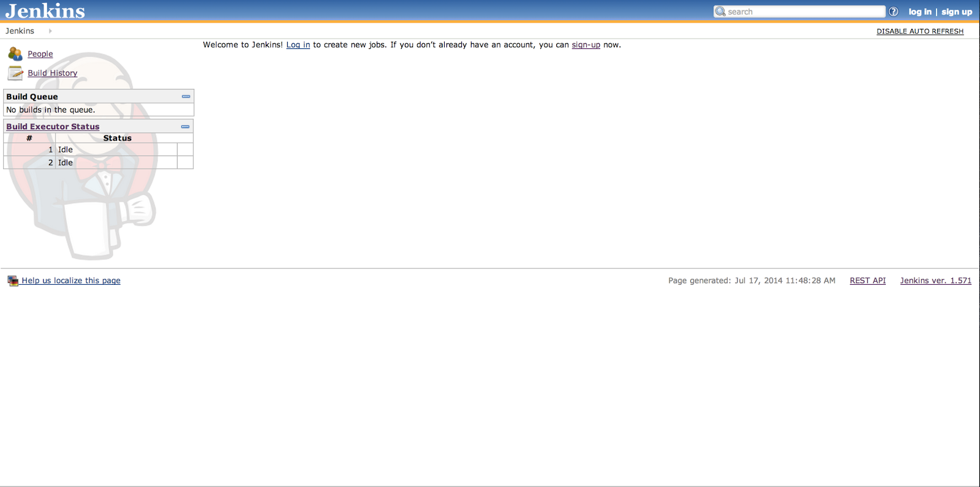The height and width of the screenshot is (487, 980).
Task: Click Log in link in welcome message
Action: [x=298, y=45]
